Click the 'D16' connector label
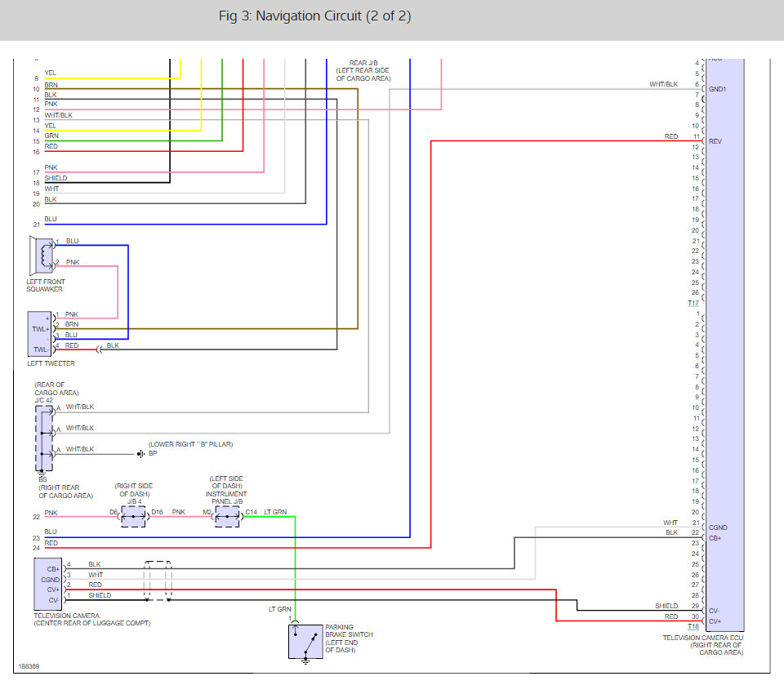 coord(157,512)
